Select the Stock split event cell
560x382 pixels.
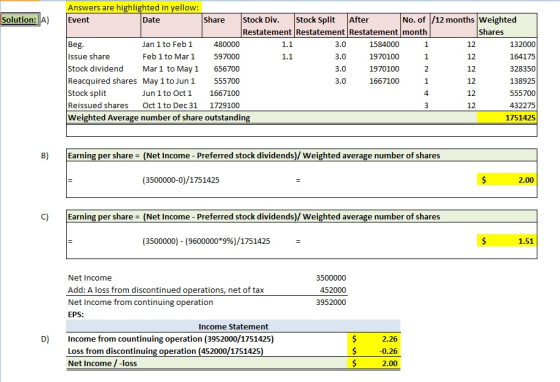point(87,93)
